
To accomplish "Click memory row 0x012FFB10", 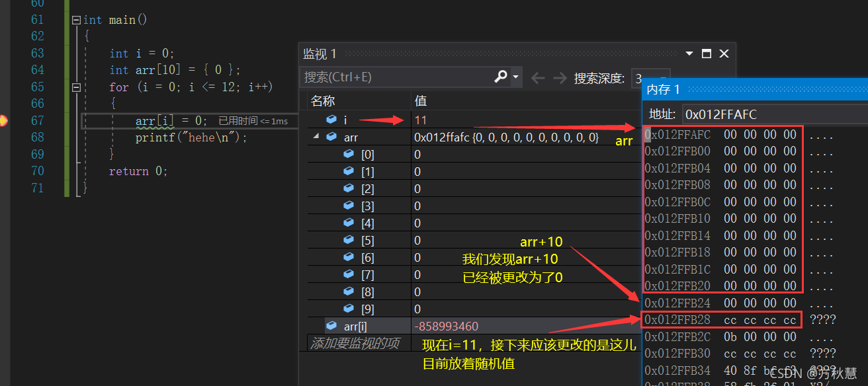I will pos(740,219).
